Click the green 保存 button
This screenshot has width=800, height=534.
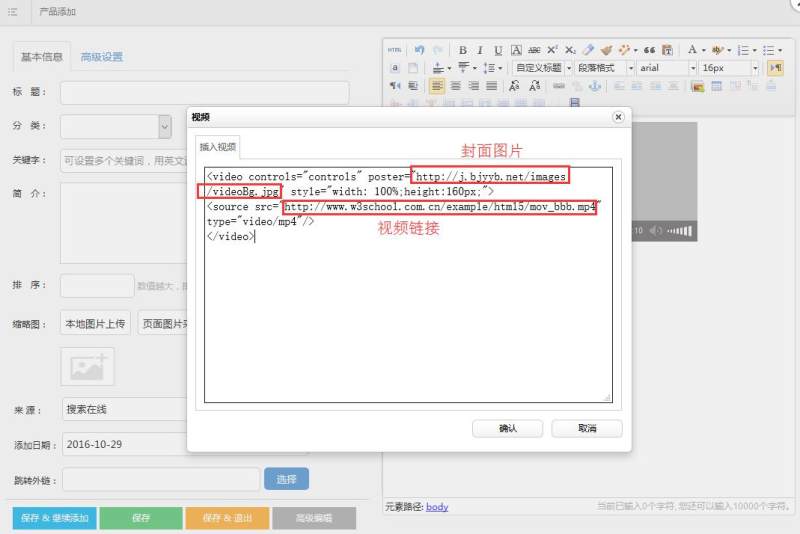pyautogui.click(x=140, y=518)
